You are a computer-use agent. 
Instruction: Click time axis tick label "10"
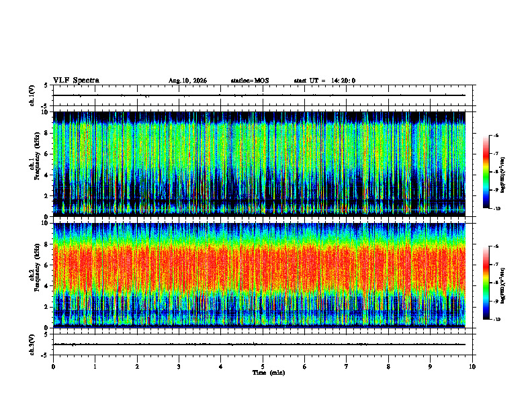point(472,367)
